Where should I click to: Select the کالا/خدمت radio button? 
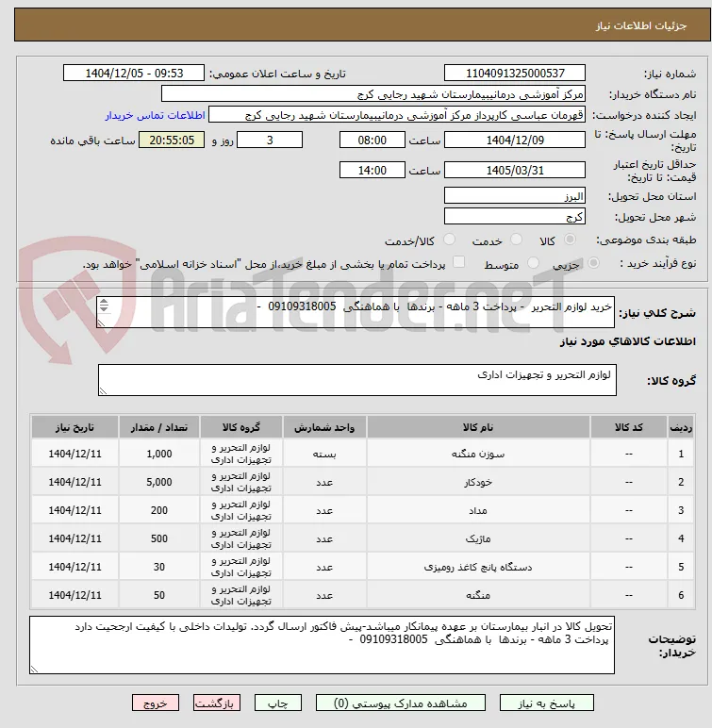click(449, 240)
